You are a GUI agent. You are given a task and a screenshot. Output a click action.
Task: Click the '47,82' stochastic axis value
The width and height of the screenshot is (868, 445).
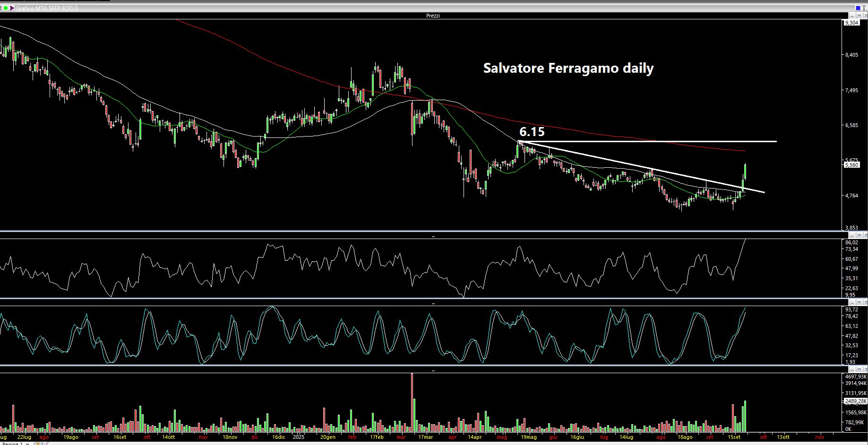(851, 336)
